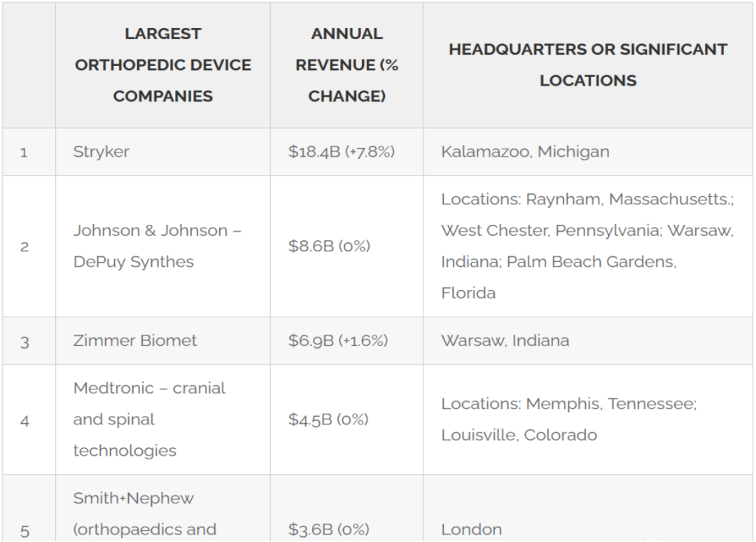756x542 pixels.
Task: Click the Warsaw, Indiana location cell
Action: (588, 341)
